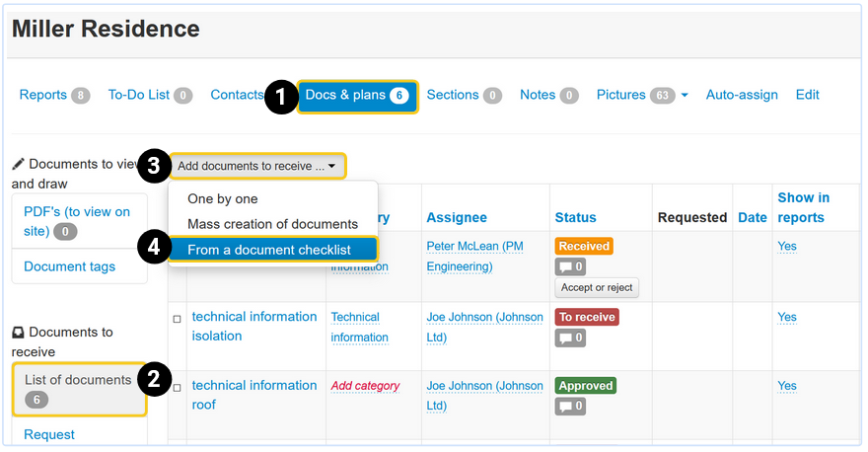This screenshot has height=452, width=868.
Task: Open the Reports tab
Action: tap(54, 95)
